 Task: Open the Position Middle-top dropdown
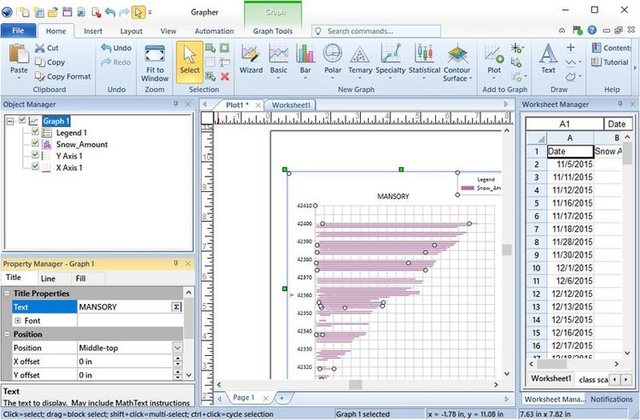(x=177, y=348)
